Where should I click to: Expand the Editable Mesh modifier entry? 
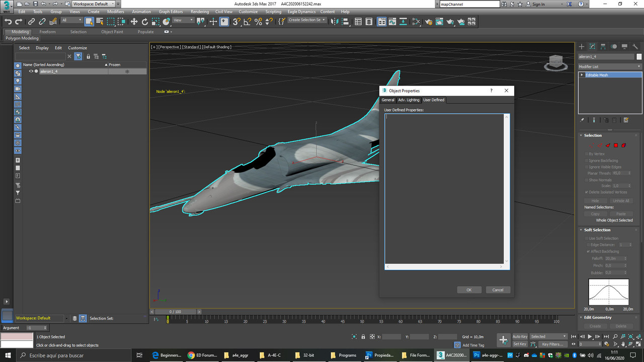click(582, 75)
